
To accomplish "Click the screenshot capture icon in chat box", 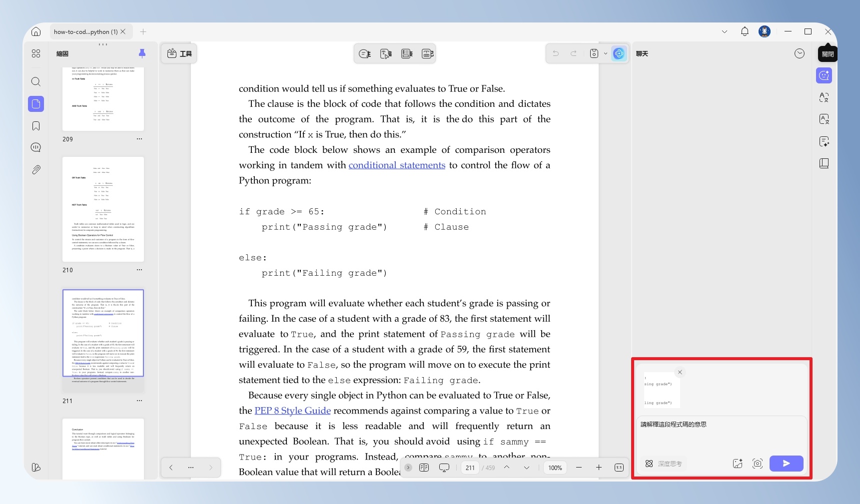I will (x=758, y=464).
